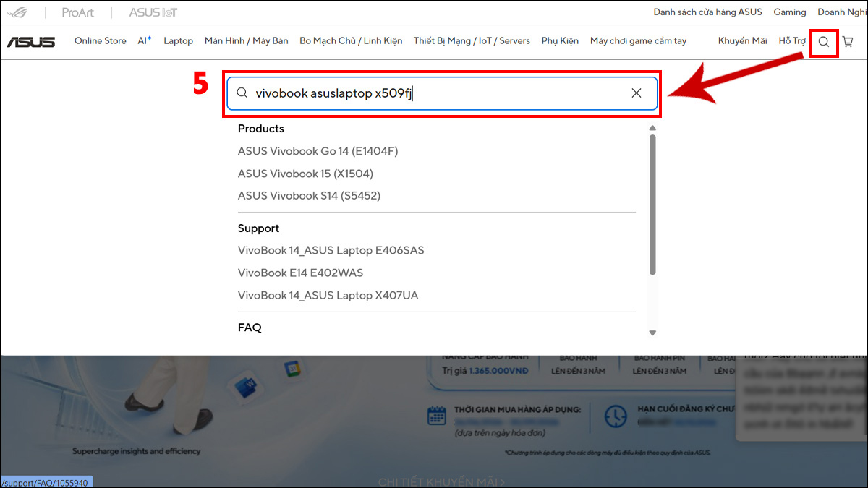Image resolution: width=868 pixels, height=488 pixels.
Task: Open the Khuyến Mãi link
Action: click(x=743, y=41)
